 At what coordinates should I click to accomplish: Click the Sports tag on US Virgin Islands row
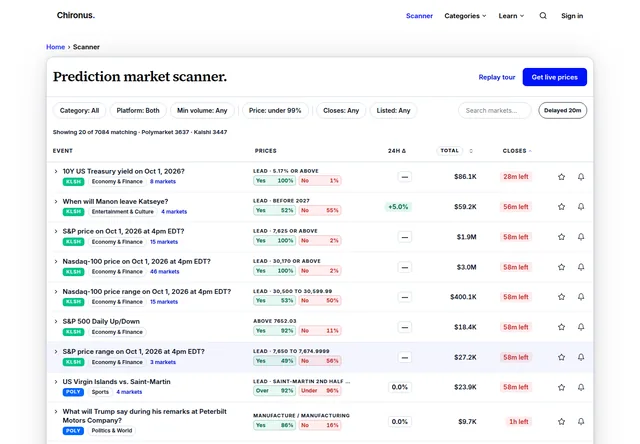coord(100,392)
